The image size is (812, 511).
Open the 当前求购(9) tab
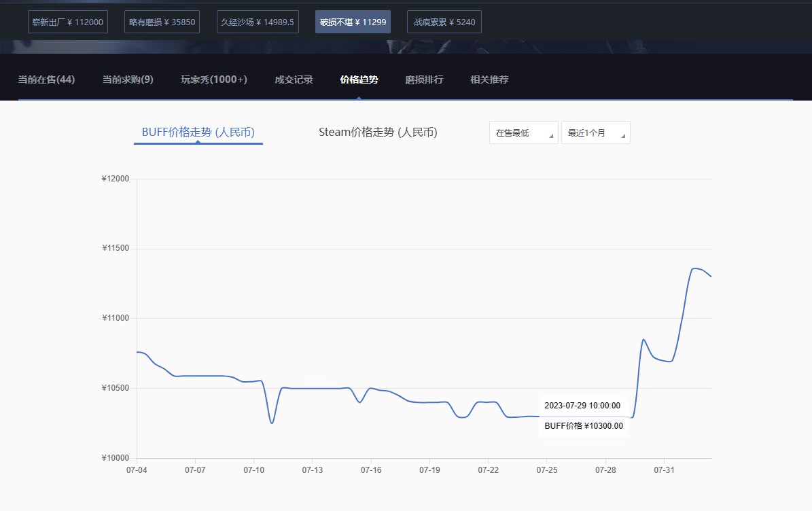(128, 80)
